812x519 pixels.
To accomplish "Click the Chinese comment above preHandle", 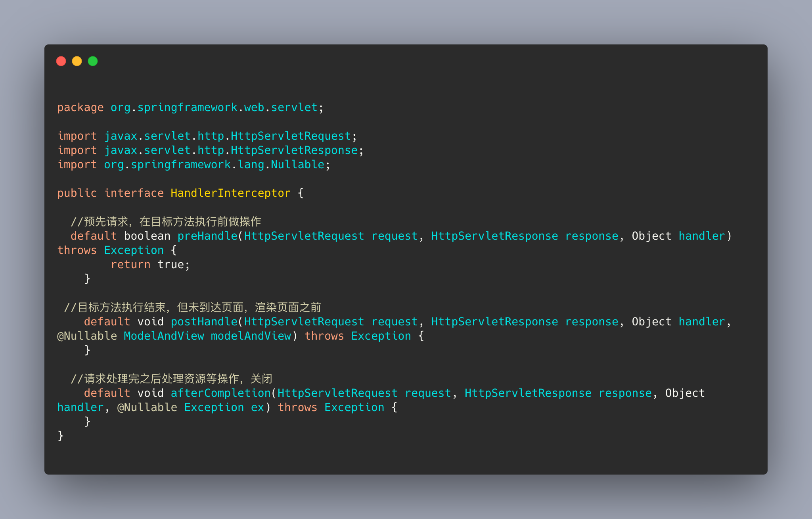I will tap(166, 221).
